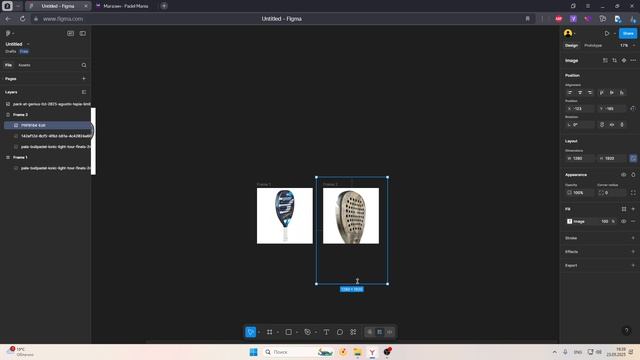Screen dimensions: 640x360
Task: Select the Rectangle shape tool
Action: point(289,332)
